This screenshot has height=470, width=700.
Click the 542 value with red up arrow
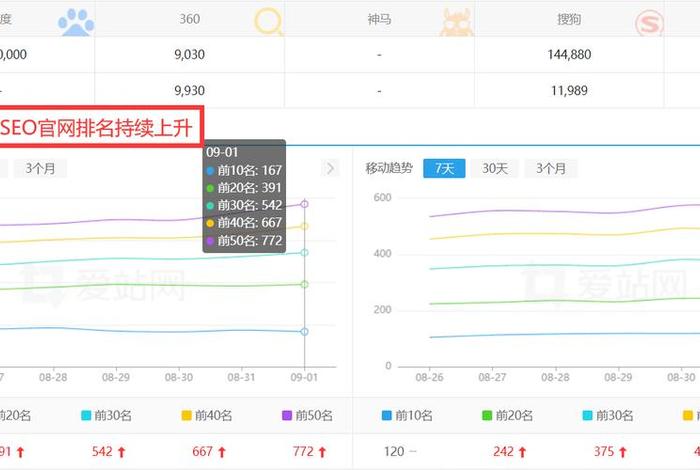(108, 452)
